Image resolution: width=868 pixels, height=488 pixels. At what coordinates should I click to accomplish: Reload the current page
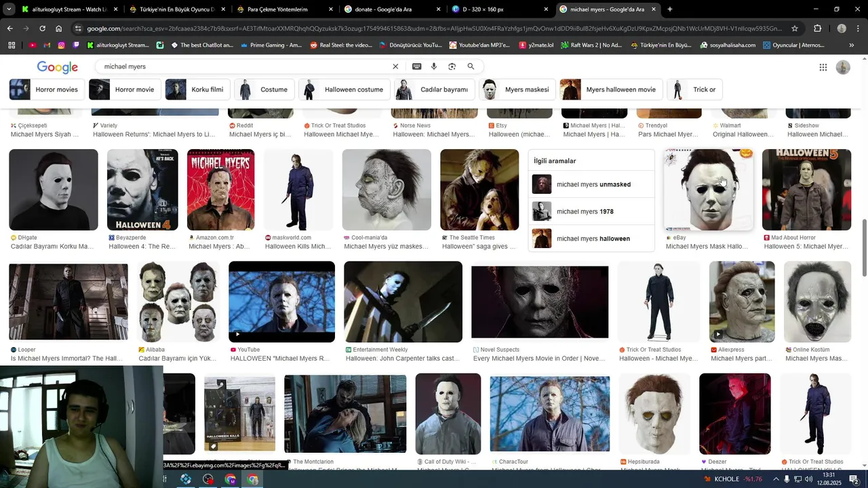(42, 28)
